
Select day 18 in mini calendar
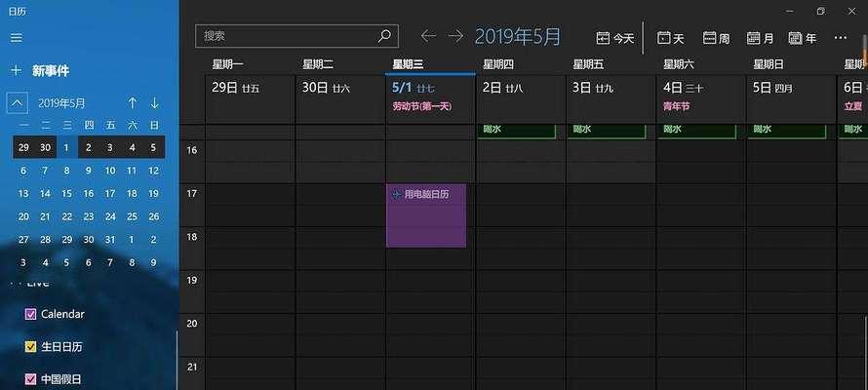[x=132, y=194]
